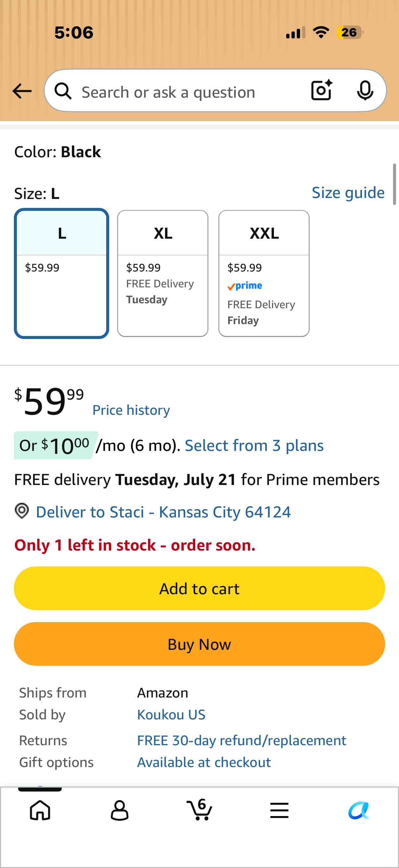
Task: Tap the microphone voice search icon
Action: pyautogui.click(x=365, y=91)
